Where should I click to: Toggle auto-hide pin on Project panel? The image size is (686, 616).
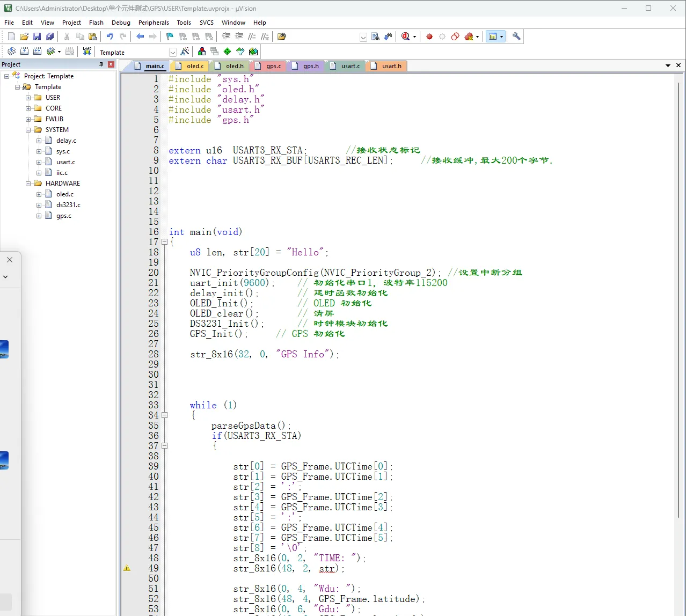[101, 64]
